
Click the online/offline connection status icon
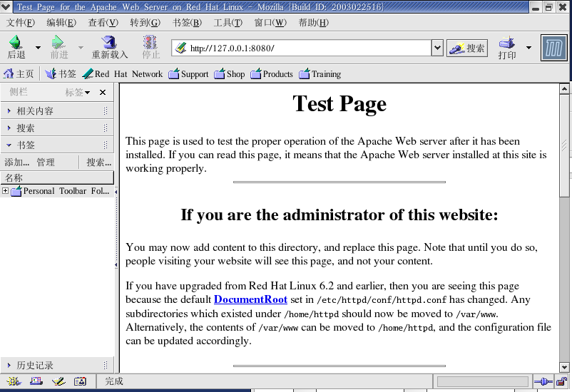[543, 382]
